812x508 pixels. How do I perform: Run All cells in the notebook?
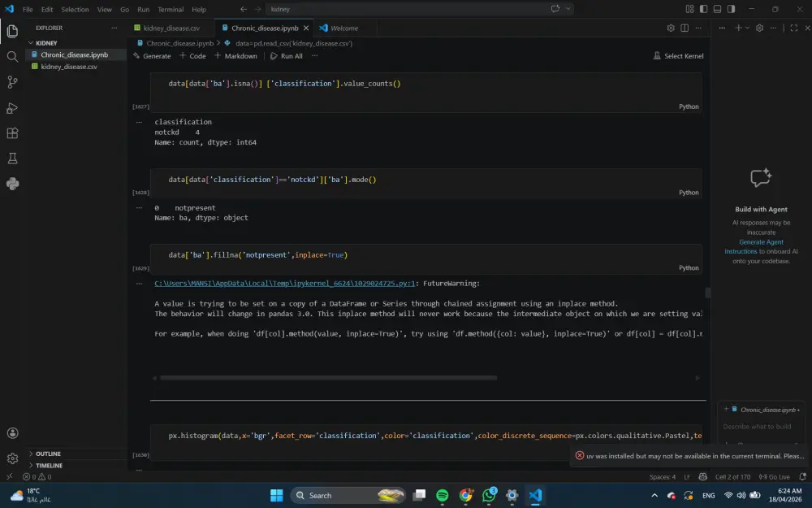pos(286,56)
